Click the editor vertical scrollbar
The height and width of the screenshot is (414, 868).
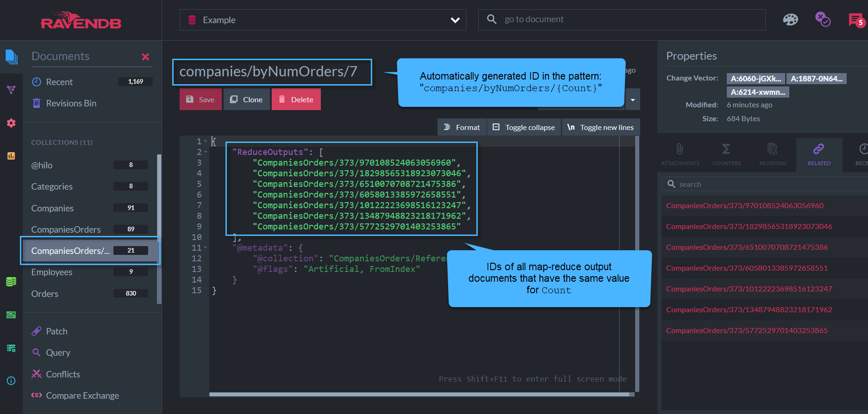tap(637, 264)
